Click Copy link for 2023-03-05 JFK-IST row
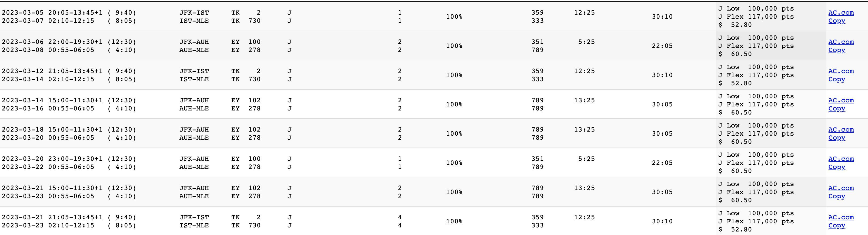868x235 pixels. pyautogui.click(x=837, y=21)
